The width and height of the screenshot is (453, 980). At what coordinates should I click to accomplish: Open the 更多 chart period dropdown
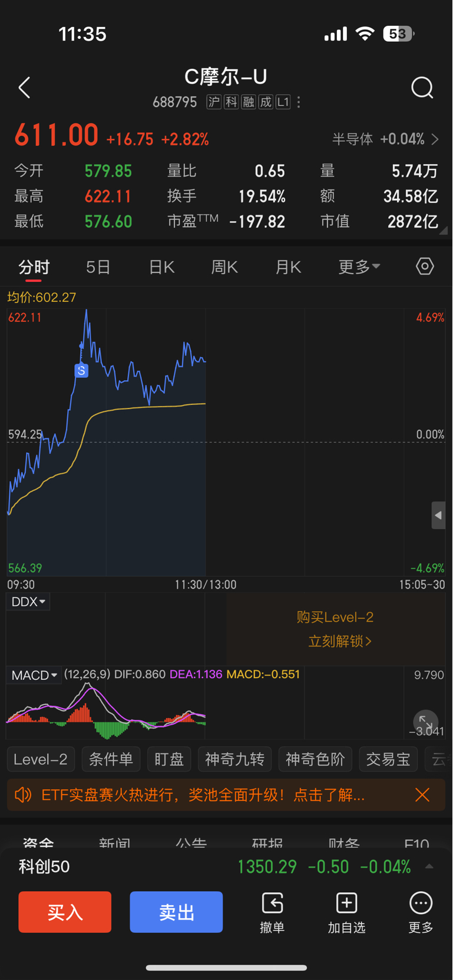click(359, 267)
